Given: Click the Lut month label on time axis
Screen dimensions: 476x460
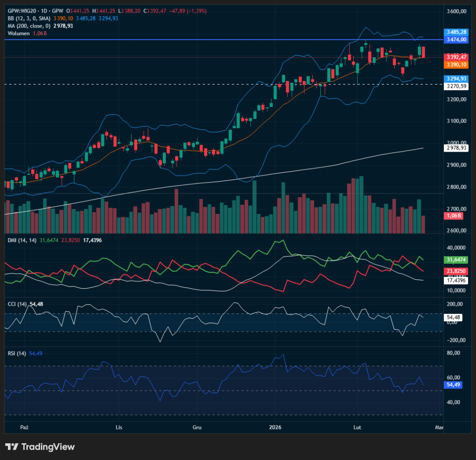Looking at the screenshot, I should pos(357,426).
